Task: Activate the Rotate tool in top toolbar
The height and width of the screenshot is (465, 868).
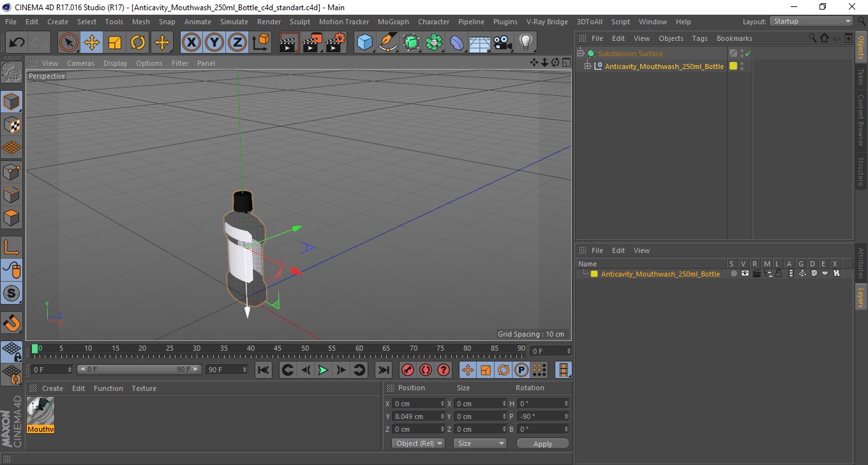Action: coord(138,43)
